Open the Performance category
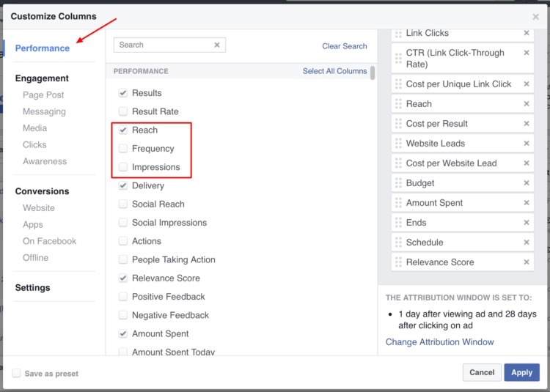Screen dimensions: 550x392 pos(43,48)
